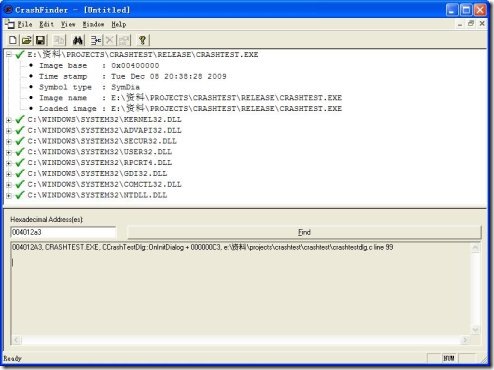Click green checkmark beside NTDLL.DLL

click(20, 195)
